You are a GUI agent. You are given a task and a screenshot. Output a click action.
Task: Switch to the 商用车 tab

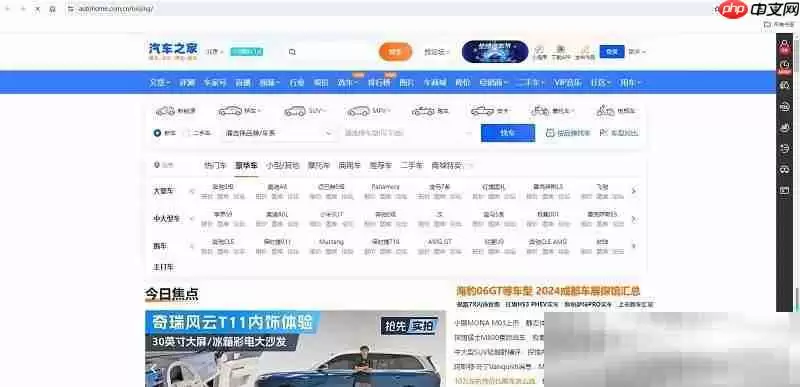[349, 165]
